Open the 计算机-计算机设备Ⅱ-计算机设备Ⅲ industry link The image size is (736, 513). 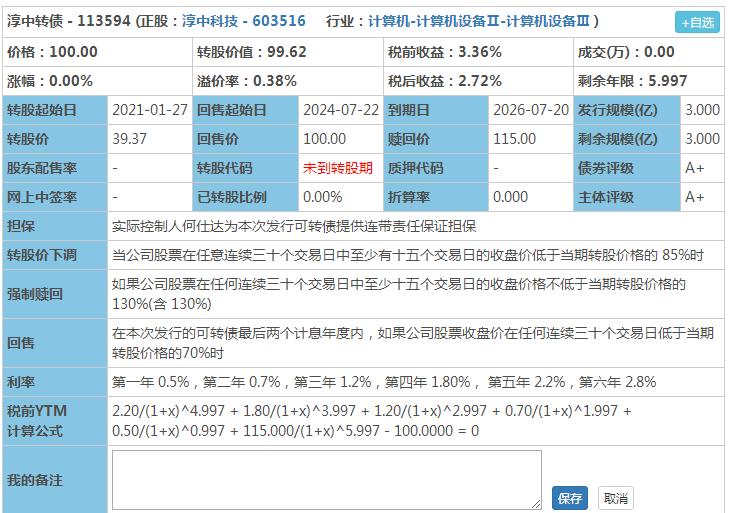tap(479, 21)
